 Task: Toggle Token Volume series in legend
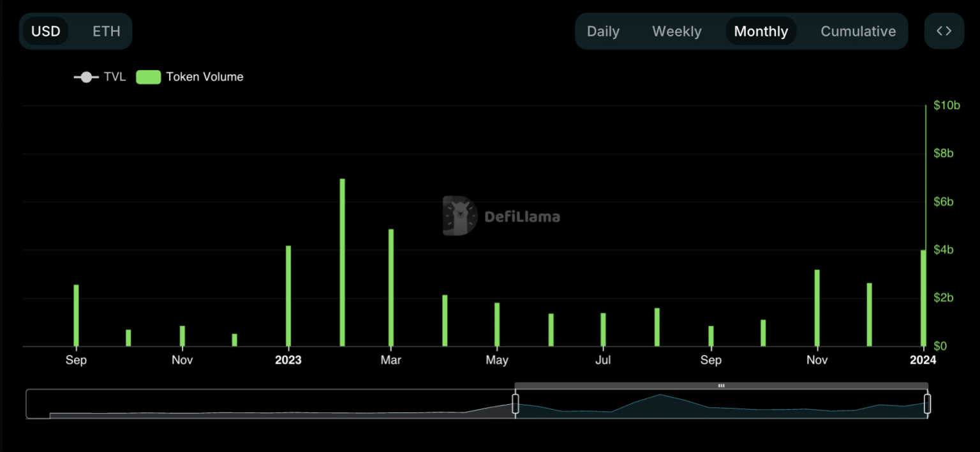204,77
